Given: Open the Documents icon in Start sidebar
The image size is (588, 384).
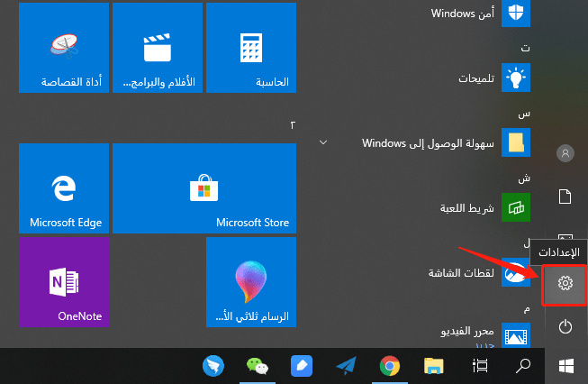Looking at the screenshot, I should coord(565,197).
